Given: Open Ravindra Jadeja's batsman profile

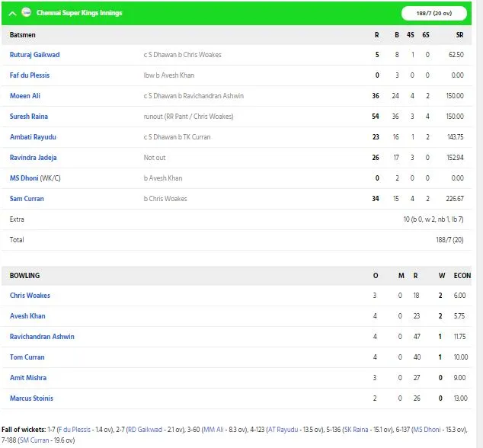Looking at the screenshot, I should 34,158.
